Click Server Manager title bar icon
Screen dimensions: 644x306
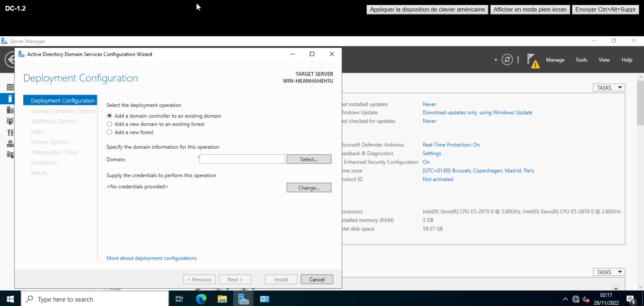tap(4, 41)
